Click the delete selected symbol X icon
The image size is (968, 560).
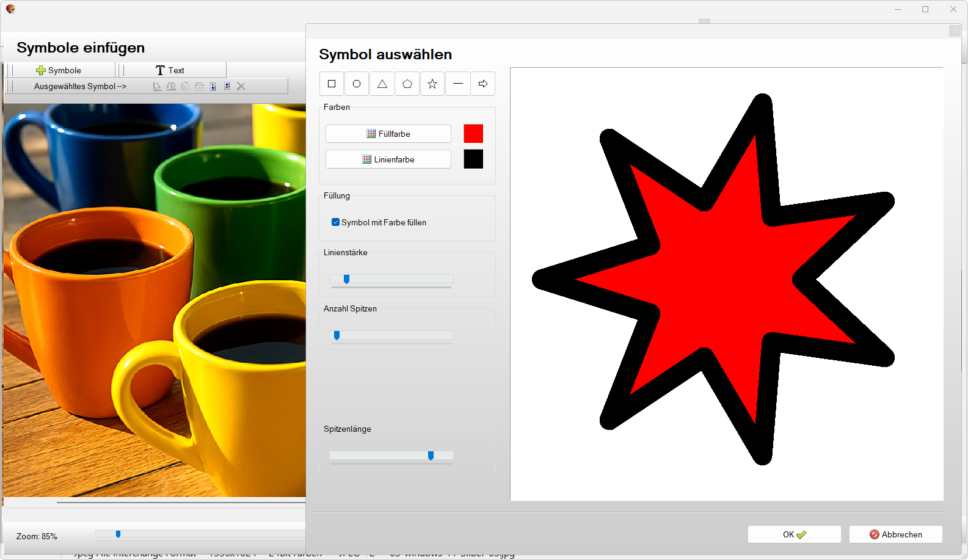click(241, 87)
